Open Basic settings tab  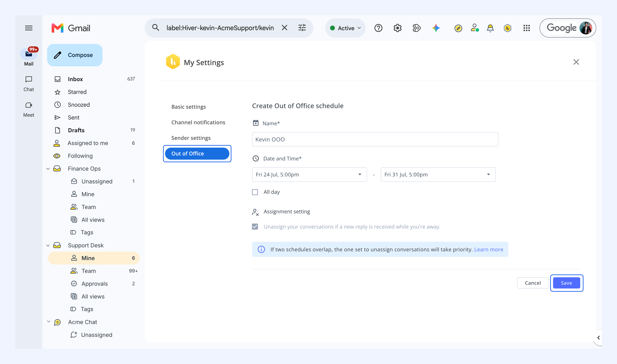click(188, 107)
